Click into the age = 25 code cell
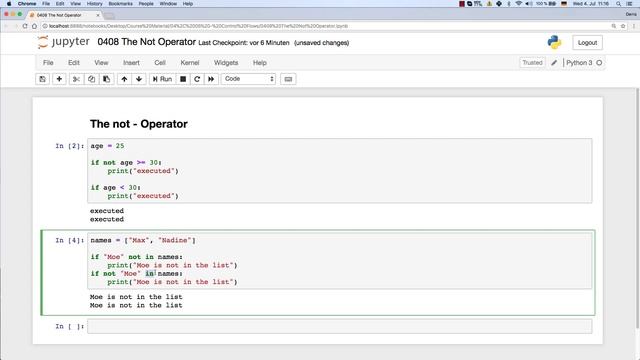 tap(340, 171)
